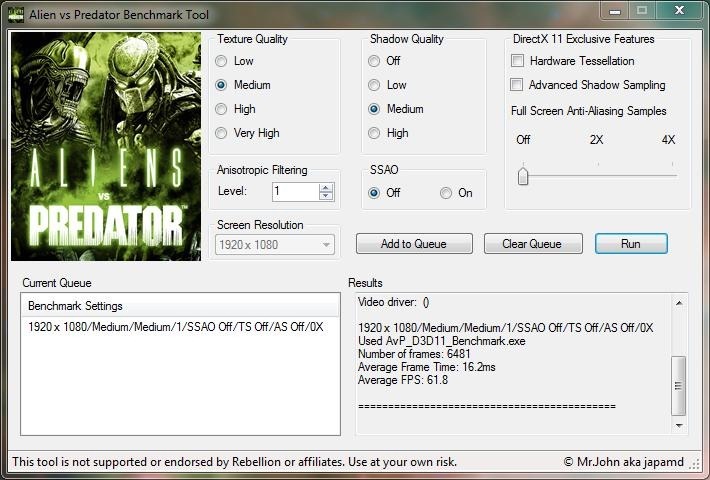The height and width of the screenshot is (480, 710).
Task: Click Add to Queue button
Action: pos(414,244)
